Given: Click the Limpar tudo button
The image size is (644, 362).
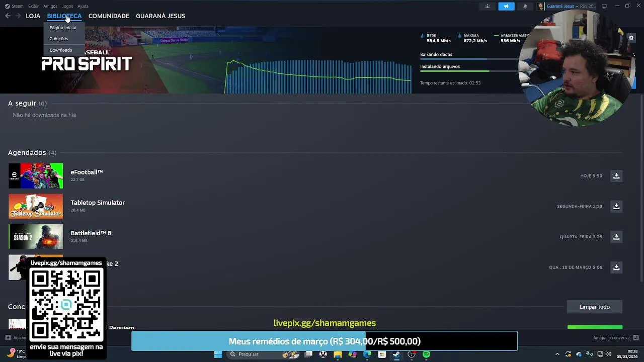Looking at the screenshot, I should pos(594,307).
